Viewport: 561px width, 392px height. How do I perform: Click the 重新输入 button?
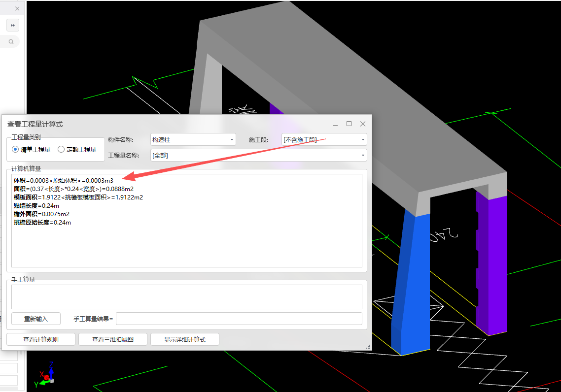[x=36, y=319]
